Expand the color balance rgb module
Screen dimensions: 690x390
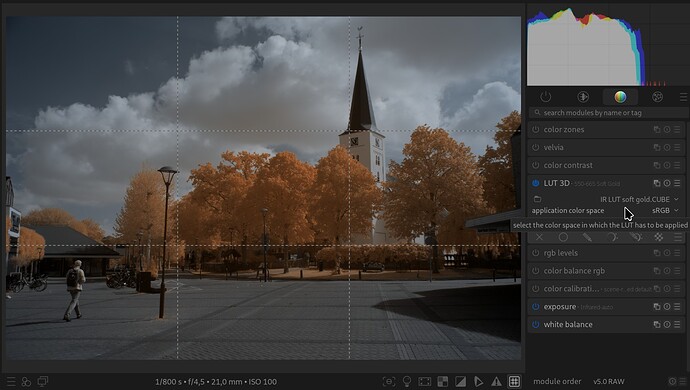tap(574, 271)
